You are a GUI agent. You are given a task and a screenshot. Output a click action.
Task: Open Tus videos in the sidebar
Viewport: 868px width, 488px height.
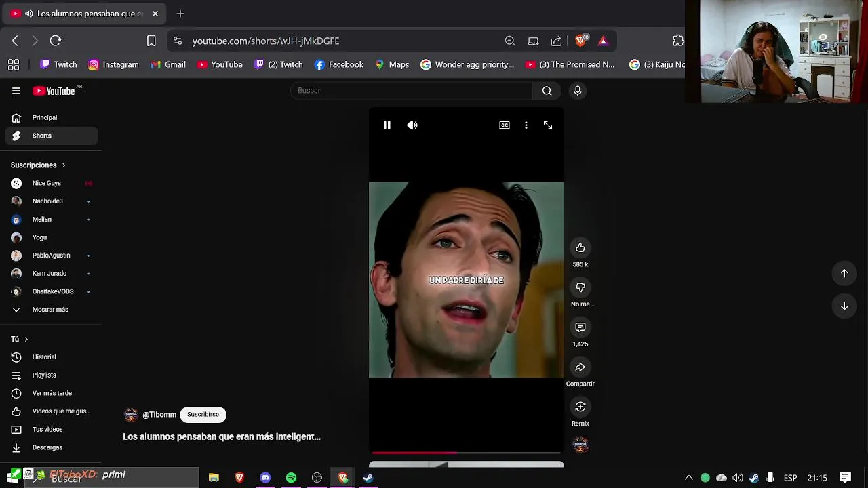tap(52, 430)
